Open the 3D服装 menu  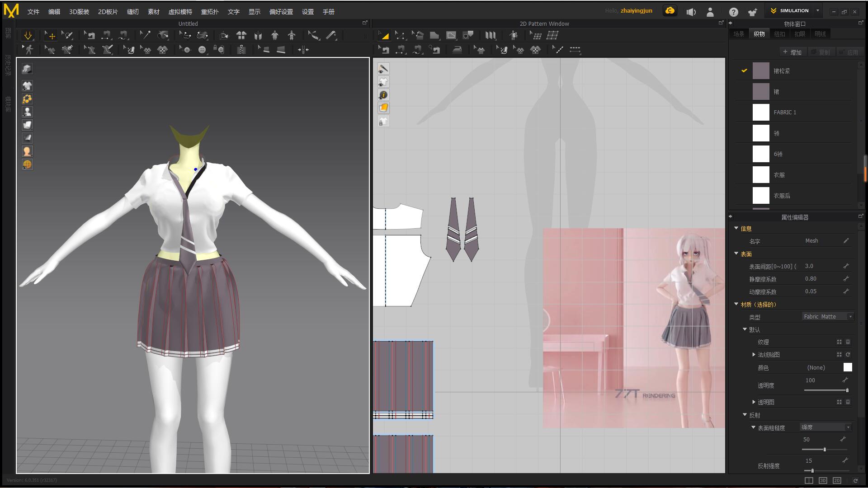(x=79, y=12)
